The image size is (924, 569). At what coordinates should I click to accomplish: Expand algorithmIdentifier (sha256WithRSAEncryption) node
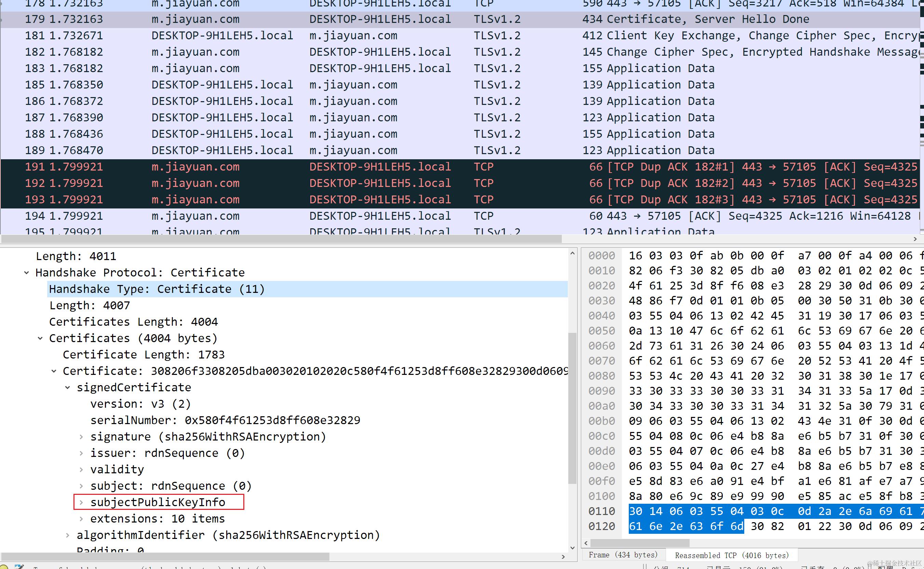(67, 535)
